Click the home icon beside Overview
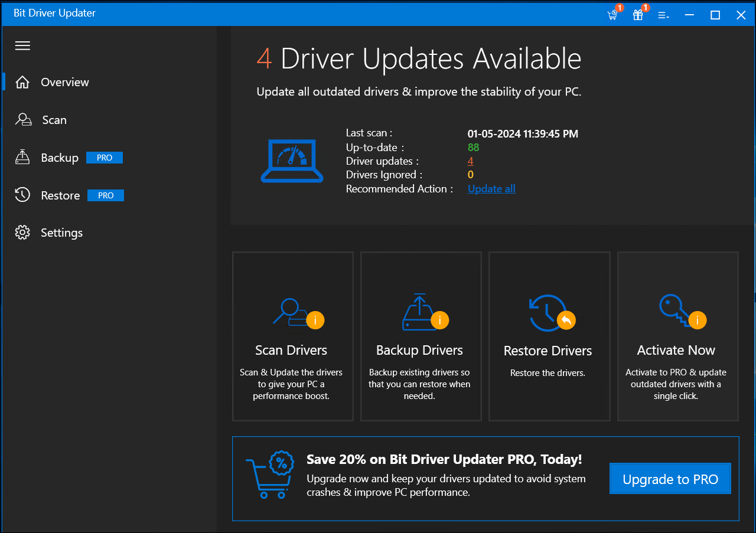The width and height of the screenshot is (756, 533). point(22,82)
